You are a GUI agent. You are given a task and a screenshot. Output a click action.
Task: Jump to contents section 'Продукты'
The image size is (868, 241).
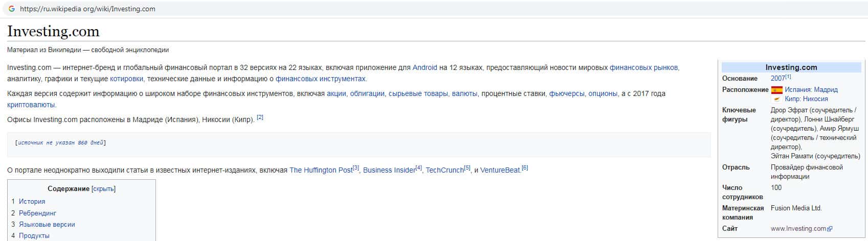click(x=34, y=235)
